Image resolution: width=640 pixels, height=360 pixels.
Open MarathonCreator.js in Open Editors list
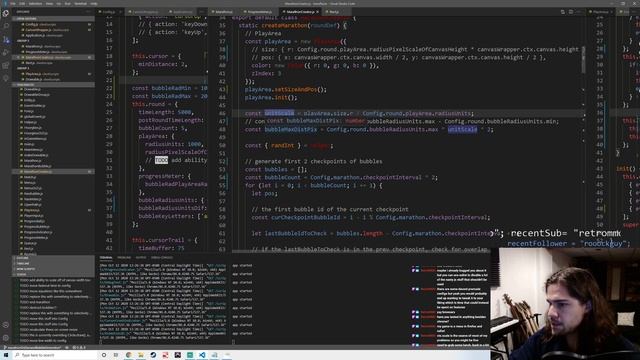point(53,58)
